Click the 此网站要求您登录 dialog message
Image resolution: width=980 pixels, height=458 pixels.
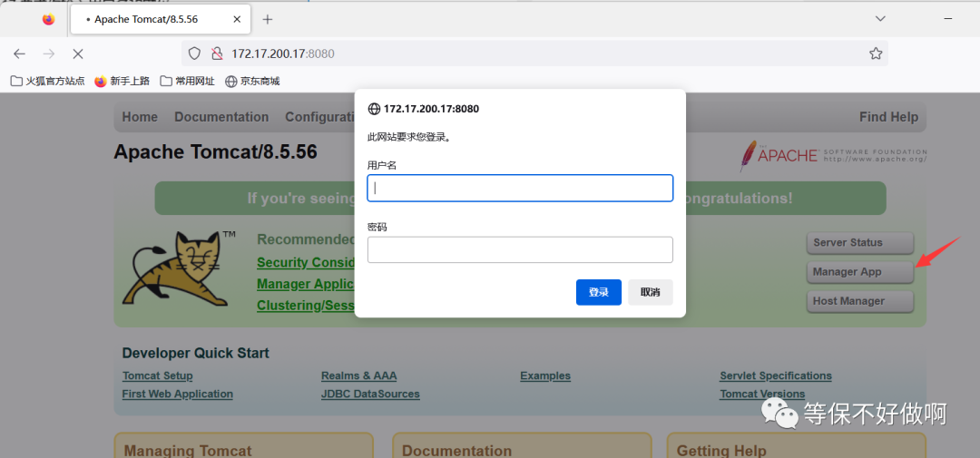tap(409, 137)
